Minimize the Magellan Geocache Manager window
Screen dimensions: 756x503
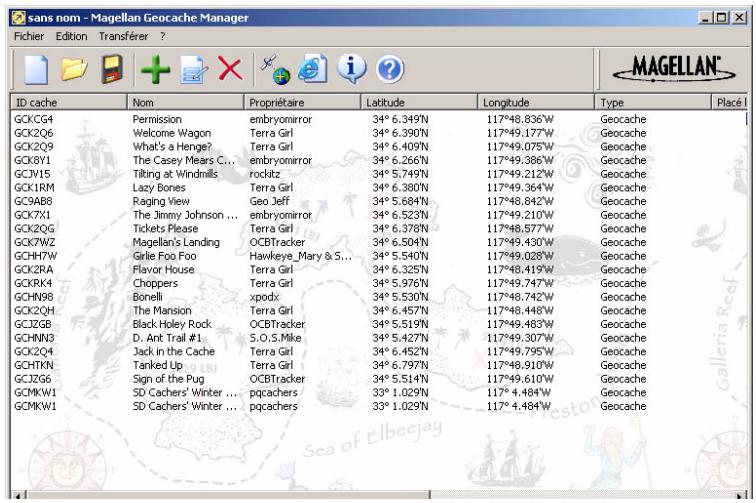pos(706,18)
